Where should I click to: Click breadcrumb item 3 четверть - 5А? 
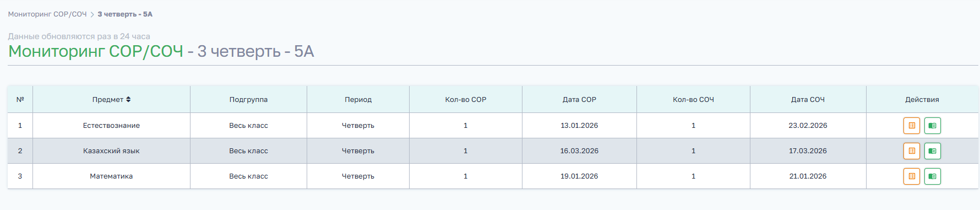point(125,14)
